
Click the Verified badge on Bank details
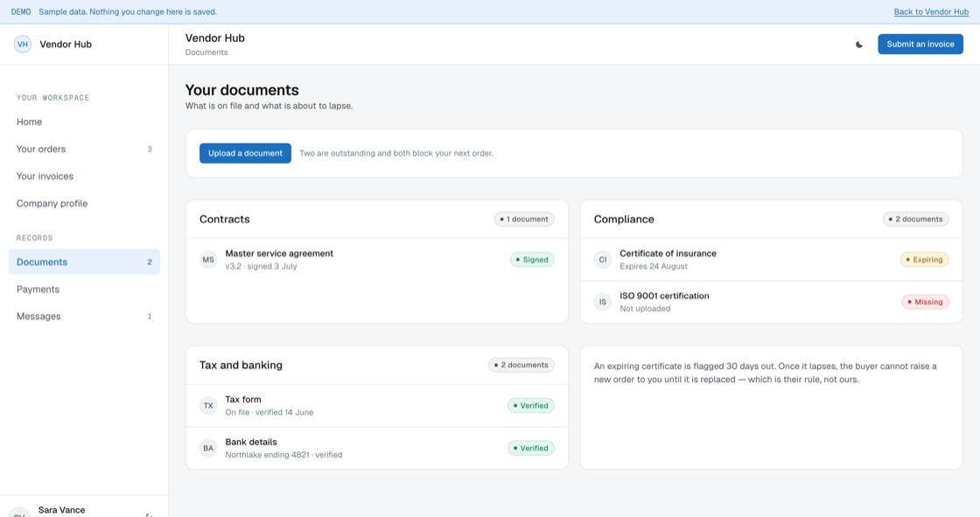pos(530,448)
